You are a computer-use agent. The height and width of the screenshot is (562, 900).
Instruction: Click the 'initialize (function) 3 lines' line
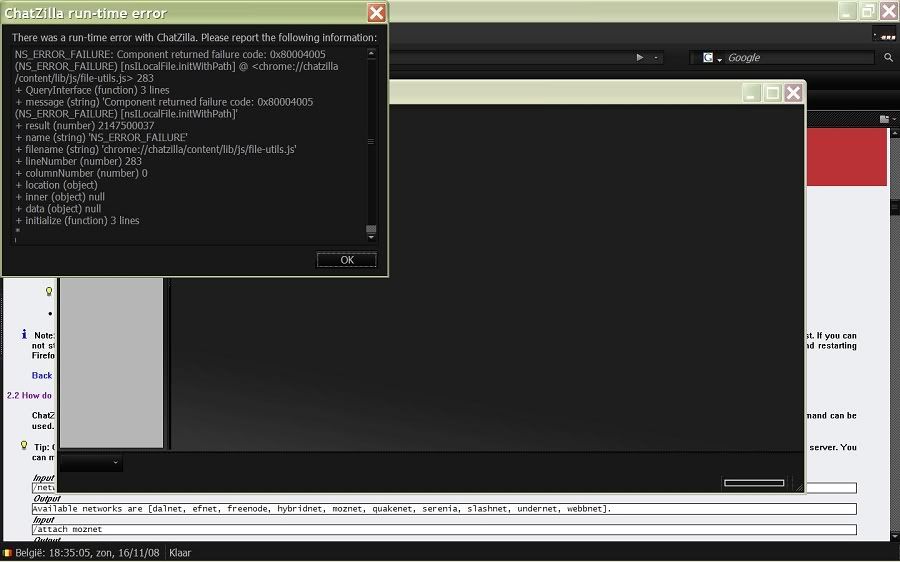point(77,220)
